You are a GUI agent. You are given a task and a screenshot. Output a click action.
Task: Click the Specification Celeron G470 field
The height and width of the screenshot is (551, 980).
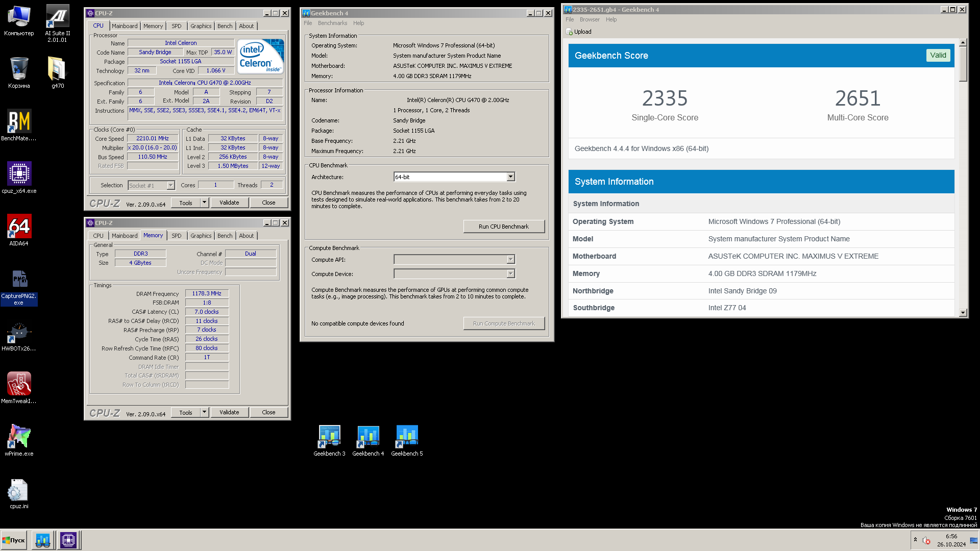tap(205, 83)
